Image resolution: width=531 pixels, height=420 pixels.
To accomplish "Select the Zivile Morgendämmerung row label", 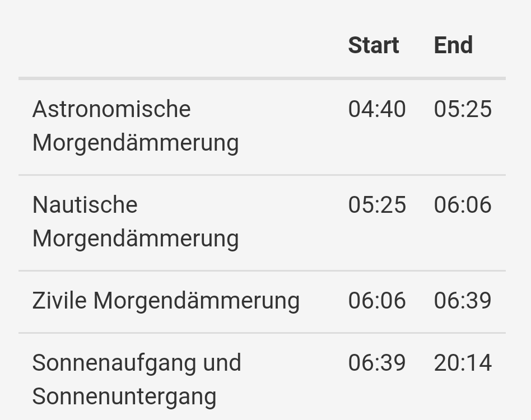I will tap(166, 301).
